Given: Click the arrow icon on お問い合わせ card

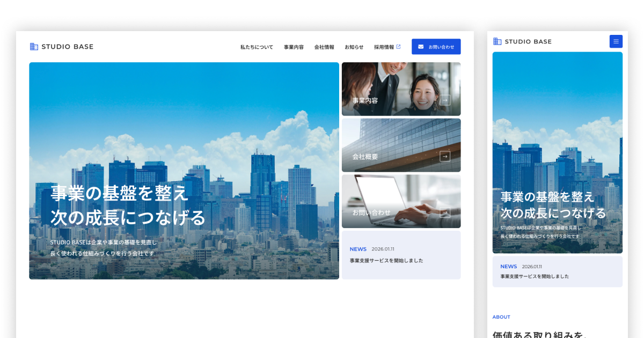Looking at the screenshot, I should (445, 212).
